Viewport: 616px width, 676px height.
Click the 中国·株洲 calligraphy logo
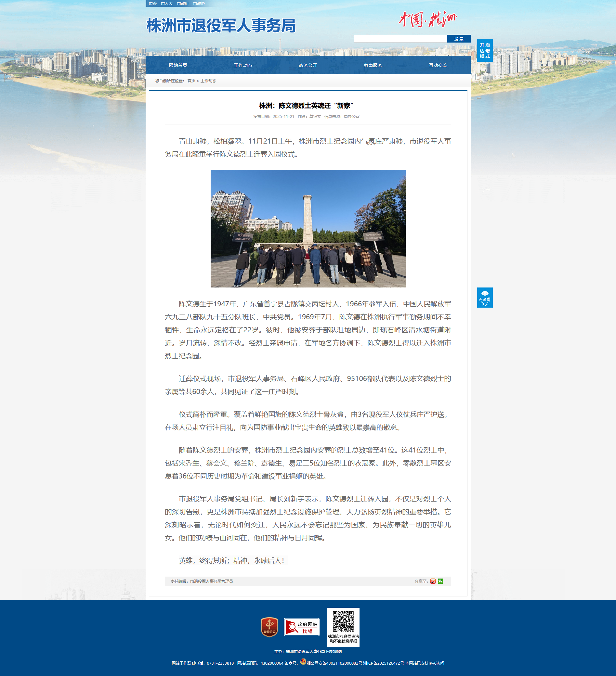[x=427, y=19]
